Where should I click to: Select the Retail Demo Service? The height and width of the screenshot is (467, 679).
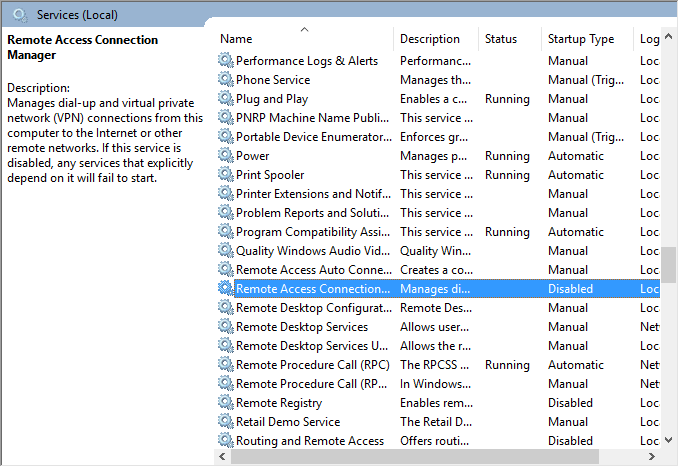pos(288,422)
